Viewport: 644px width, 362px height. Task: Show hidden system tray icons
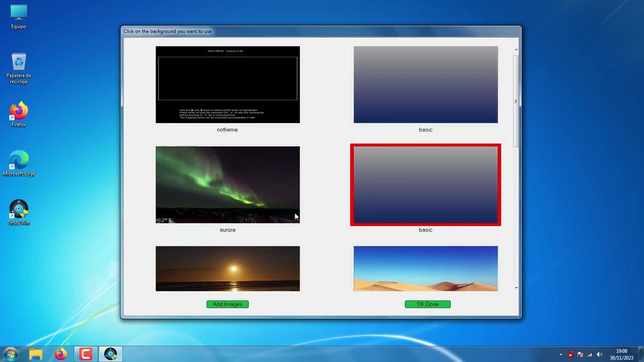pos(560,354)
